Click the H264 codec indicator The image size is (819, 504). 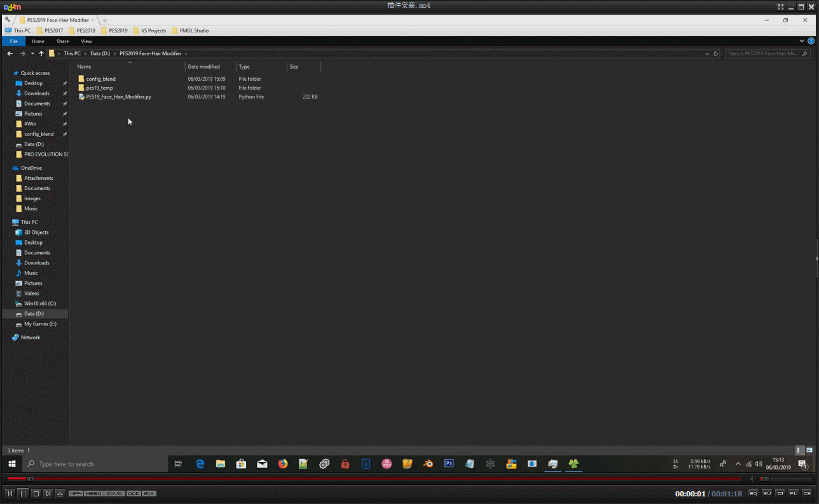pyautogui.click(x=94, y=493)
